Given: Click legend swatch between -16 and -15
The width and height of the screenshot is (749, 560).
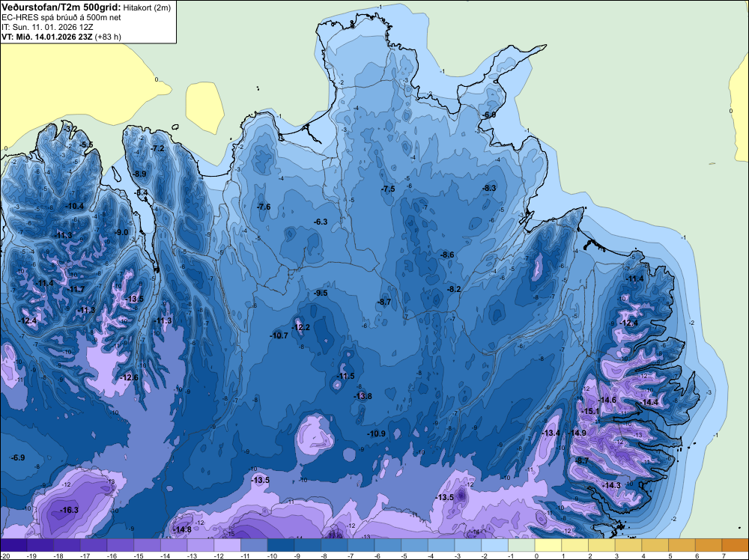Looking at the screenshot, I should pyautogui.click(x=121, y=545).
